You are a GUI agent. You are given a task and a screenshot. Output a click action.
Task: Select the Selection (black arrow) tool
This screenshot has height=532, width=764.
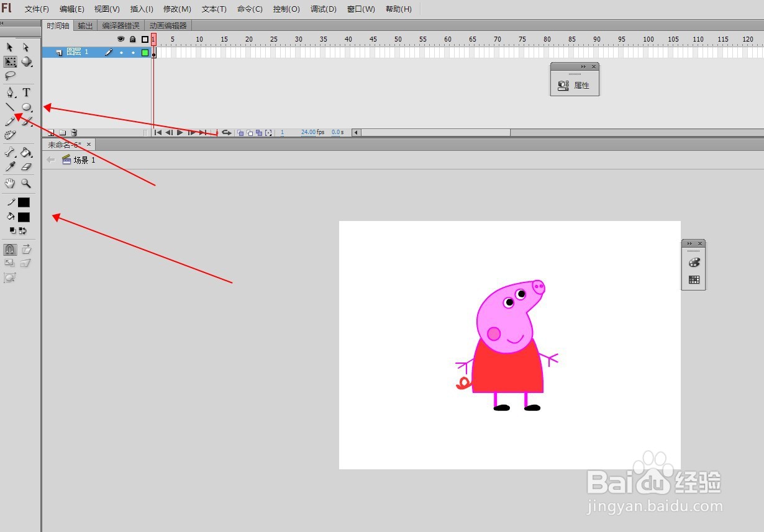tap(10, 47)
